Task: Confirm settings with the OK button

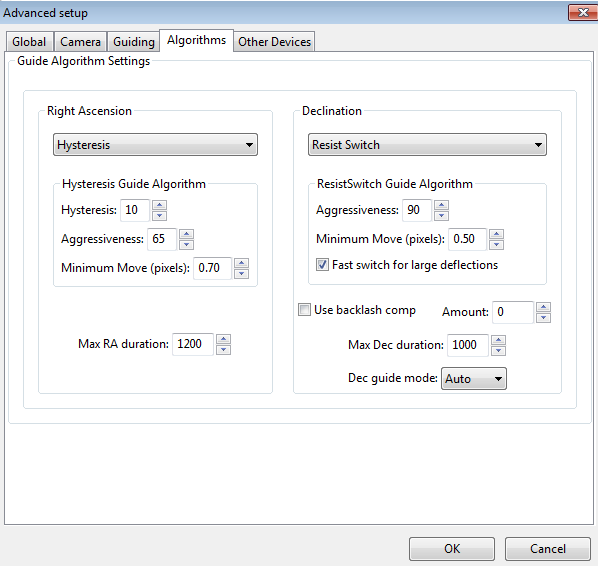Action: click(452, 548)
